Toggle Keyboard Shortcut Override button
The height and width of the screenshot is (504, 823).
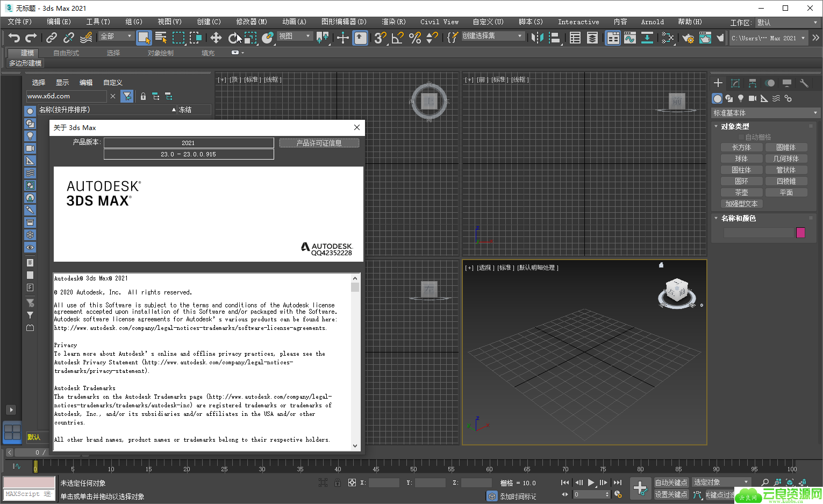click(x=360, y=38)
